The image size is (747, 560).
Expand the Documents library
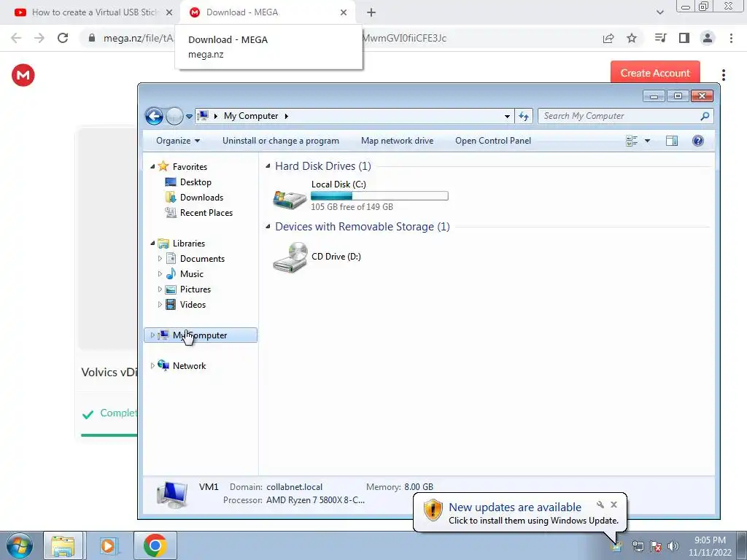click(x=160, y=259)
